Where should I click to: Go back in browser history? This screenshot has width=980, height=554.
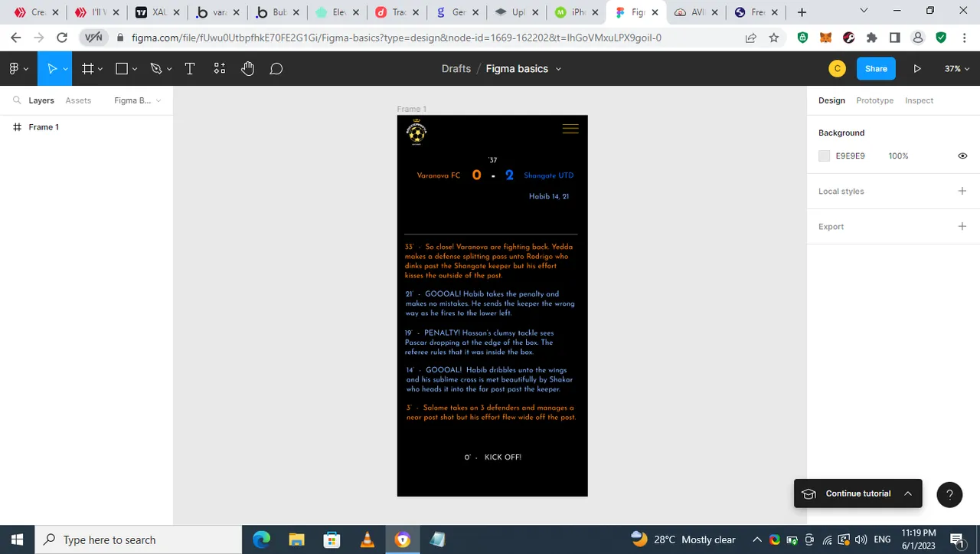click(16, 38)
